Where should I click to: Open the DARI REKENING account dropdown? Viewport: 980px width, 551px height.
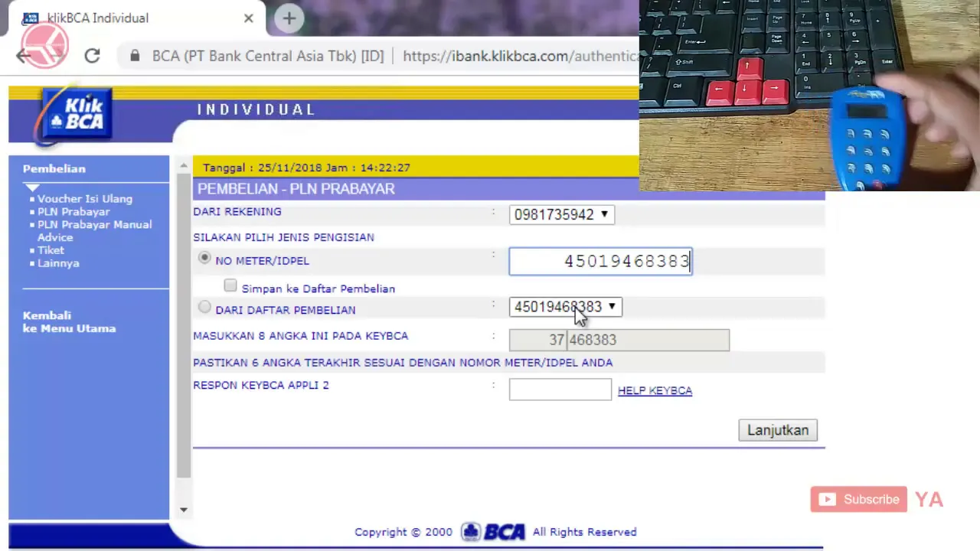561,214
